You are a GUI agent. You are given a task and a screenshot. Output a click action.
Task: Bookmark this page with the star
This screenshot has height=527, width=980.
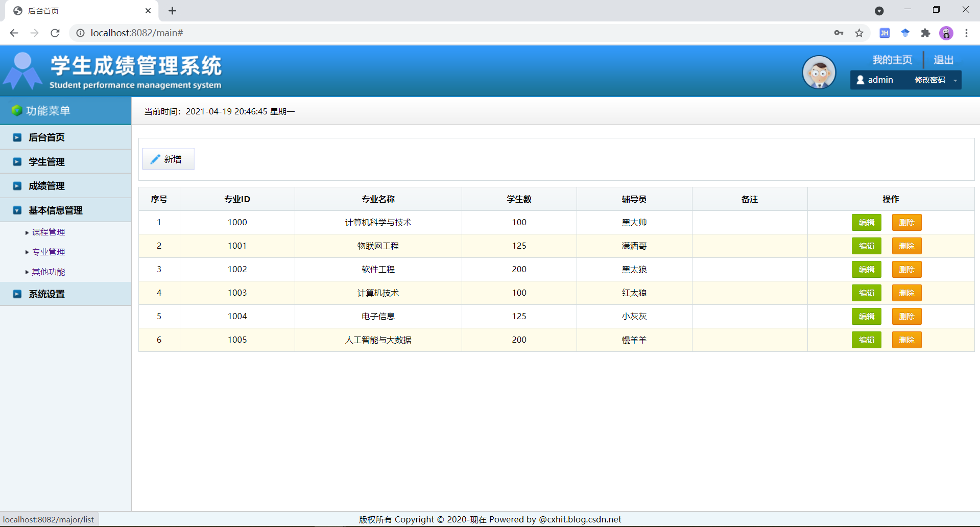tap(859, 33)
